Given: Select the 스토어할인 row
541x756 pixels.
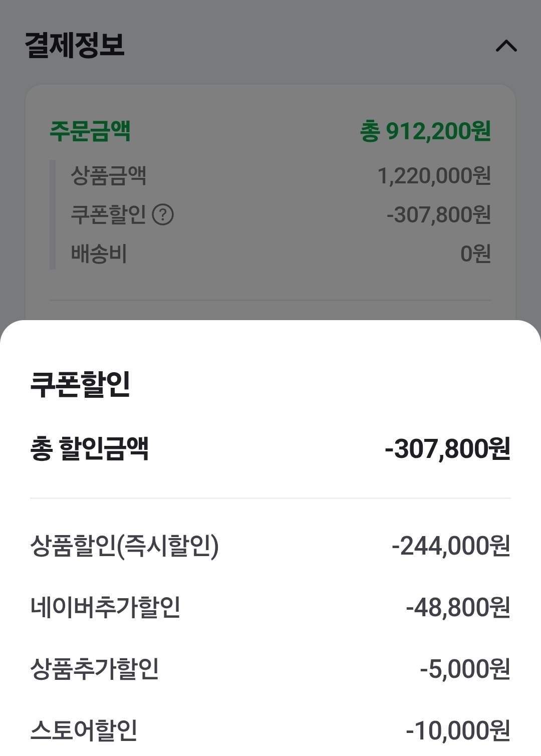Looking at the screenshot, I should [x=84, y=730].
